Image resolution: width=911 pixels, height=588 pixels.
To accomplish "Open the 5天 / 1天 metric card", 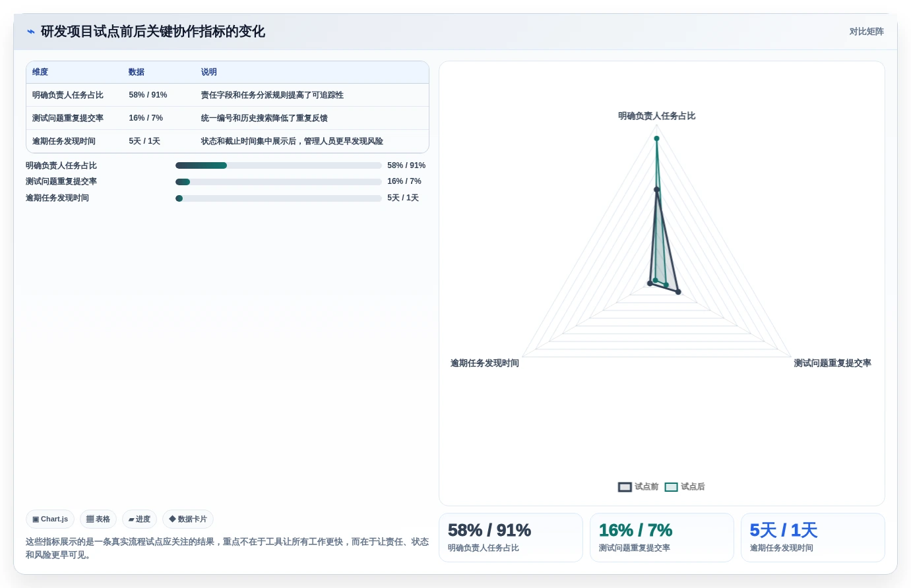I will point(813,537).
